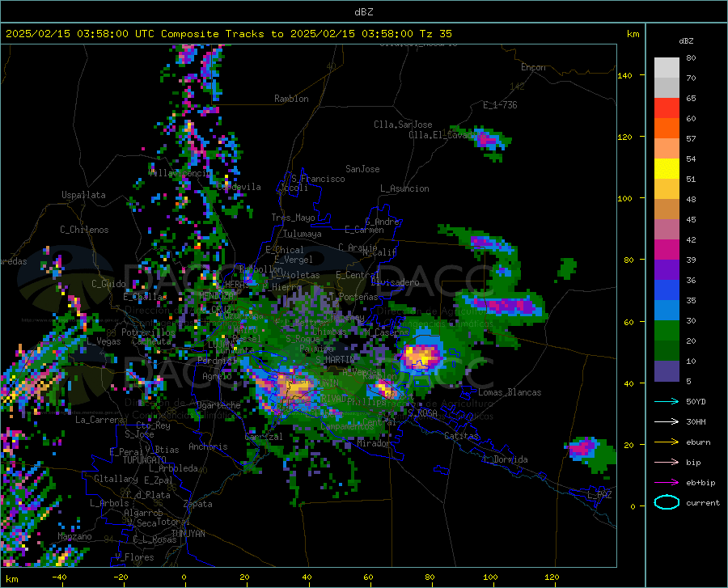Click the white 80 dBZ color swatch
Image resolution: width=728 pixels, height=588 pixels.
[x=667, y=67]
